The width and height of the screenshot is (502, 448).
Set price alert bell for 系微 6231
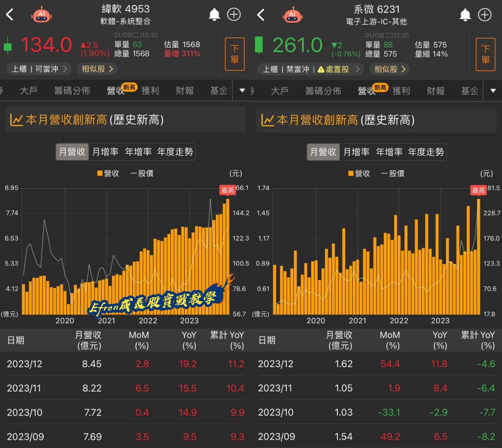(465, 15)
